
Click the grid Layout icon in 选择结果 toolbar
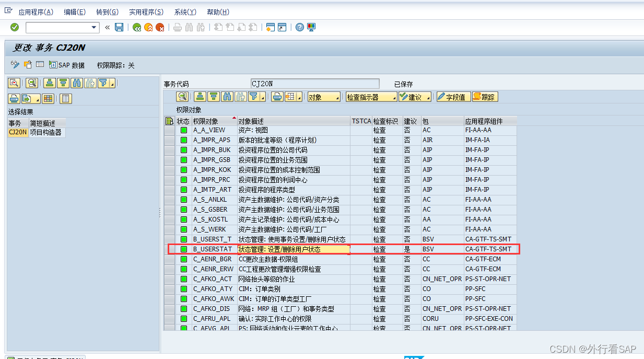coord(48,99)
